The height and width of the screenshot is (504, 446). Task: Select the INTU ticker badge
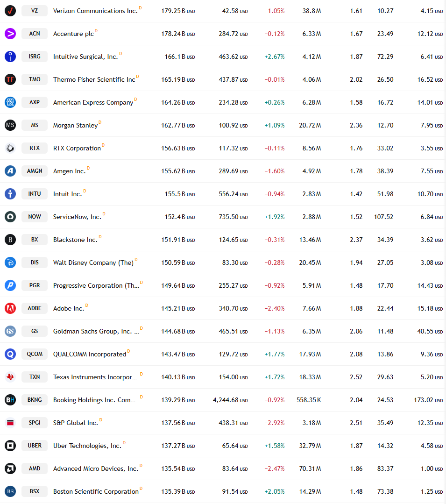click(x=35, y=194)
